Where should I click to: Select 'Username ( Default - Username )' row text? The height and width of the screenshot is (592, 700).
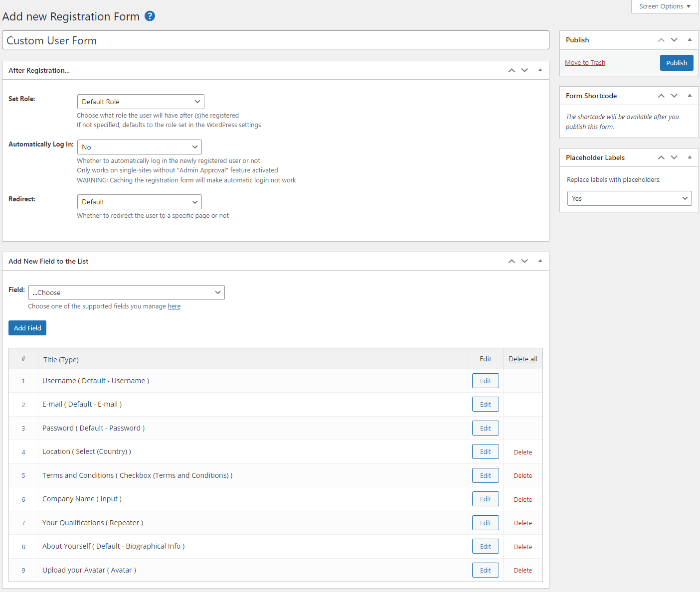click(x=96, y=381)
